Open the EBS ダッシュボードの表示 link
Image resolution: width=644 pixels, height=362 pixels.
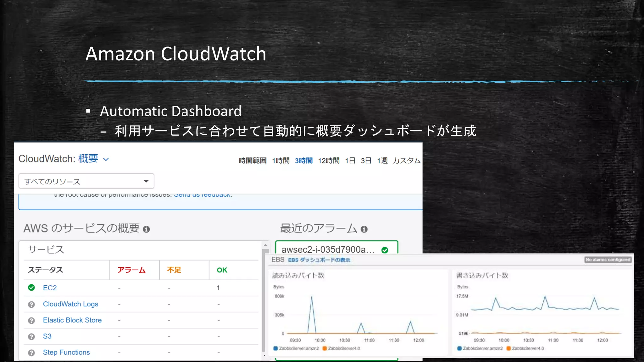(319, 260)
